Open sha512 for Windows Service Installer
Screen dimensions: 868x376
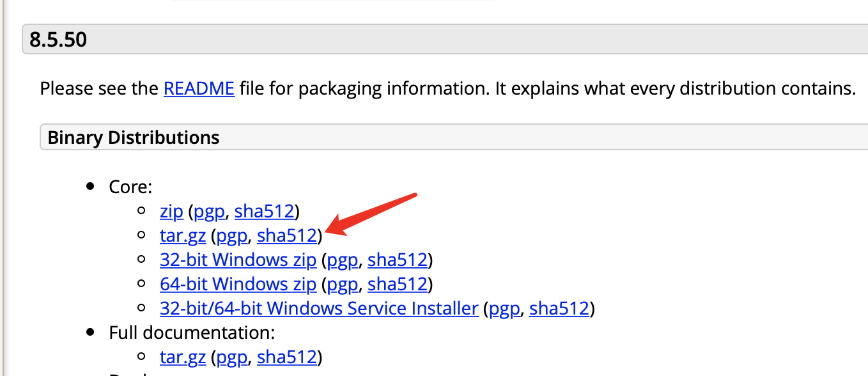pos(559,309)
